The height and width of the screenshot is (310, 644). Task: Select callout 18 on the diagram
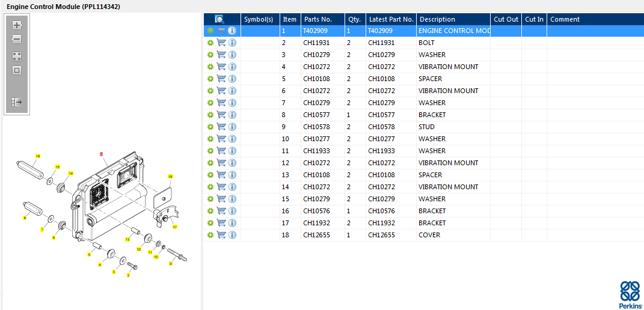(x=170, y=176)
